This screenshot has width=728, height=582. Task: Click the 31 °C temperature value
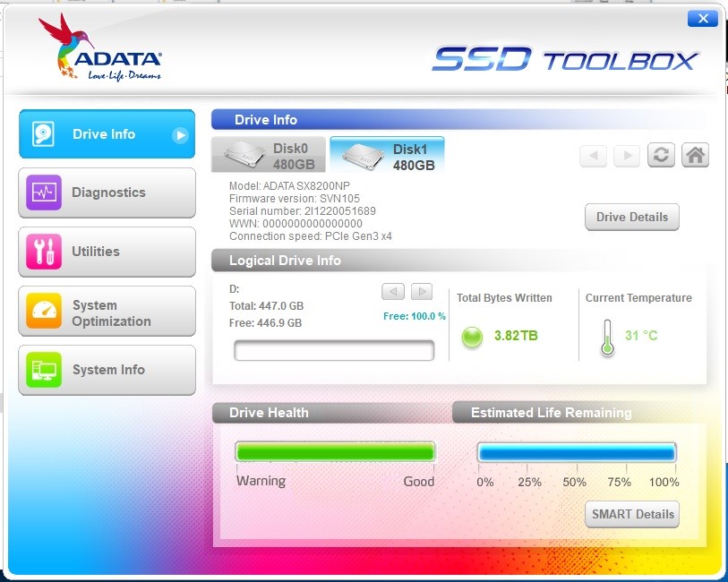point(641,336)
